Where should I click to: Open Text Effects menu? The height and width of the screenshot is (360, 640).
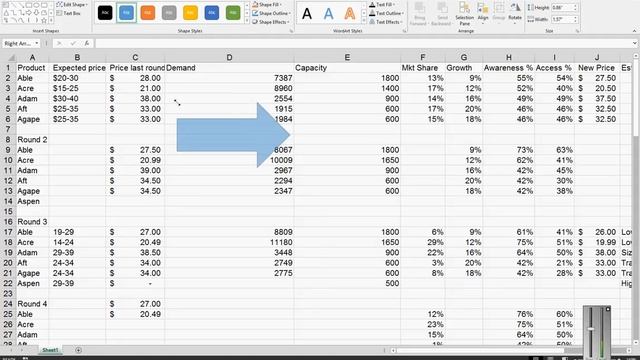pyautogui.click(x=386, y=22)
